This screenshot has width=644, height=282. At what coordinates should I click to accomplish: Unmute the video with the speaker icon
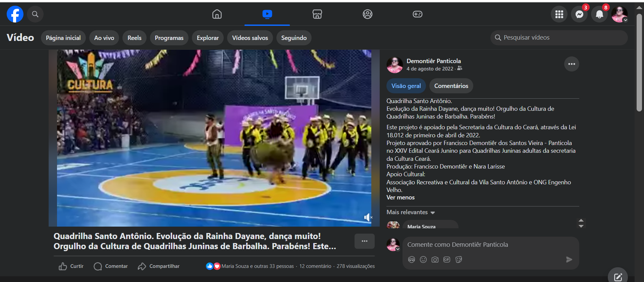[x=368, y=218]
